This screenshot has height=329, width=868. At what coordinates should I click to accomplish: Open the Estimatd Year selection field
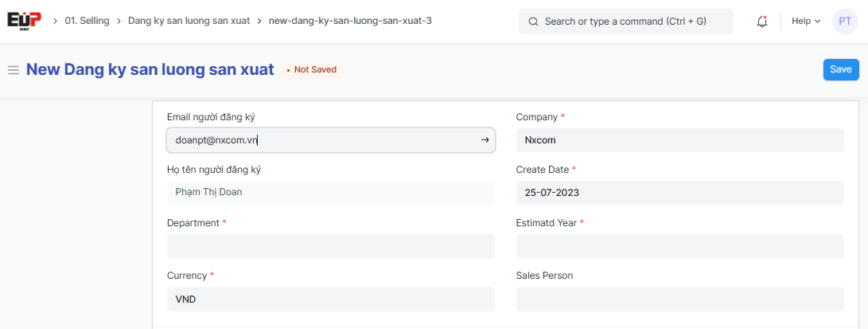tap(679, 246)
